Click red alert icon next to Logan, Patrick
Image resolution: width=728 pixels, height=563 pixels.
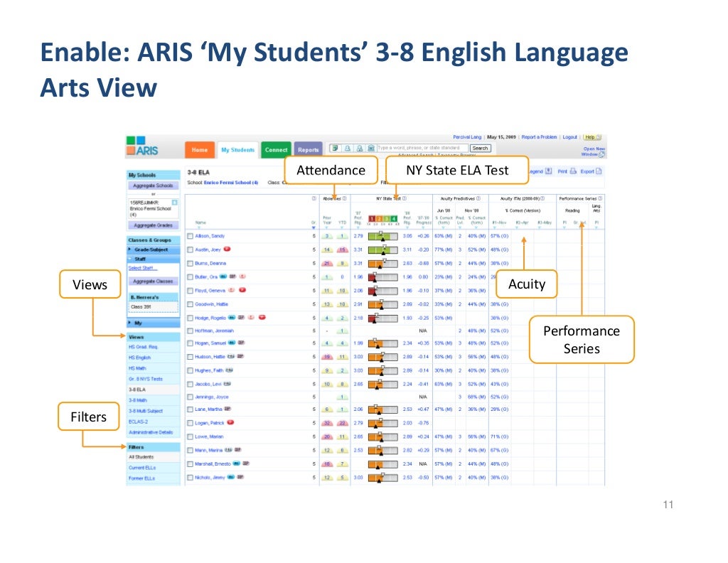(x=230, y=422)
